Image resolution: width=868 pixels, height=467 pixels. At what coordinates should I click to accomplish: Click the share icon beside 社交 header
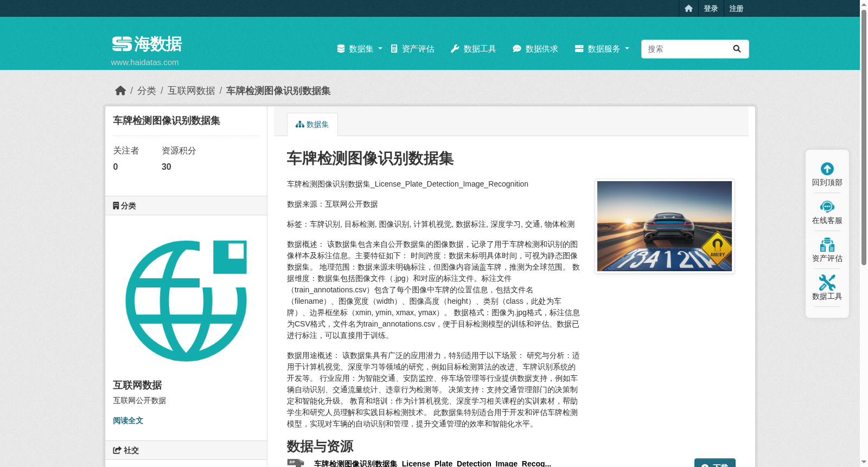(x=117, y=450)
